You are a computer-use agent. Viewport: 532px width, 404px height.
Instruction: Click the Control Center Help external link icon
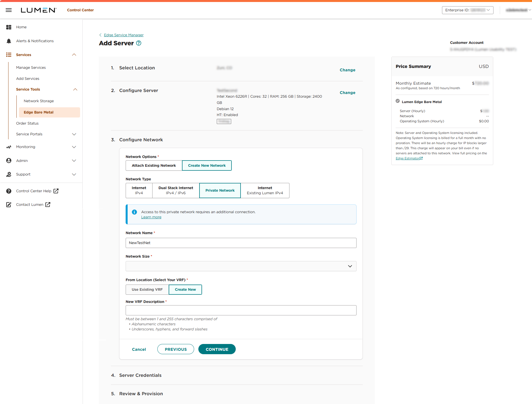(x=56, y=191)
